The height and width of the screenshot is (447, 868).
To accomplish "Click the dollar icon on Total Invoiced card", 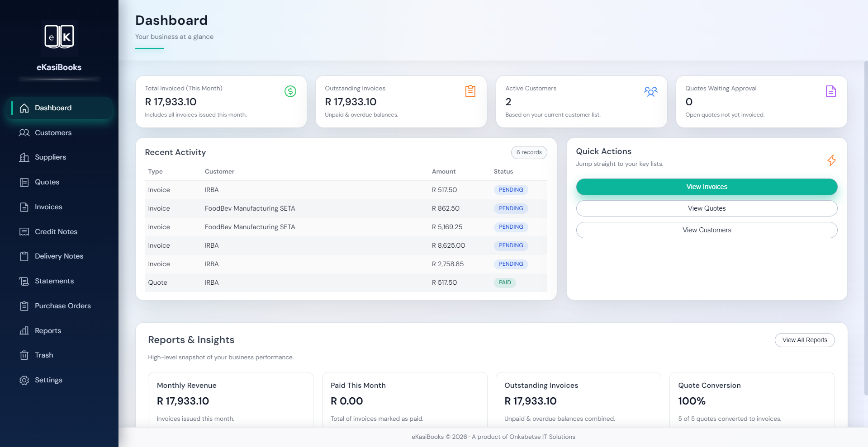I will click(x=290, y=91).
